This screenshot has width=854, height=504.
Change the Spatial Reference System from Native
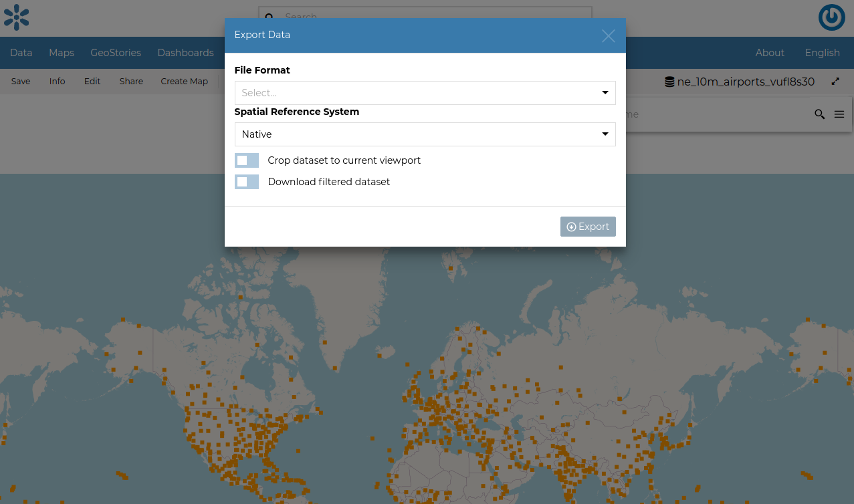pos(425,134)
